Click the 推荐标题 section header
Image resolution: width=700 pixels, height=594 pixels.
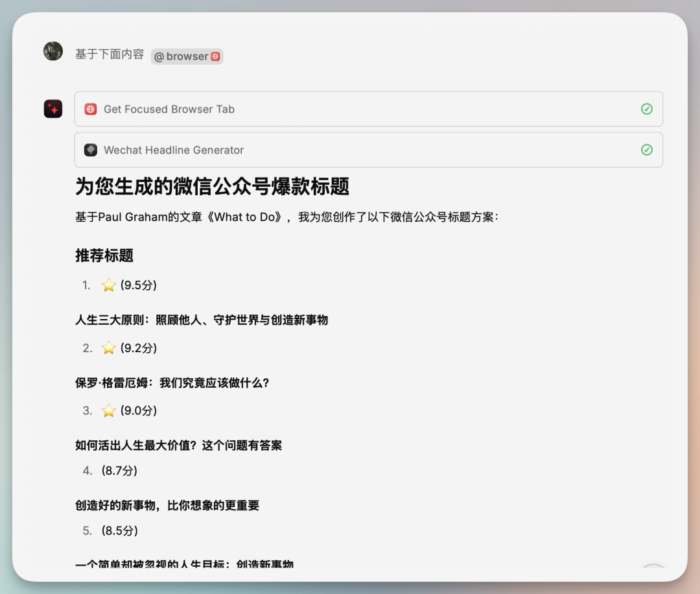point(104,255)
